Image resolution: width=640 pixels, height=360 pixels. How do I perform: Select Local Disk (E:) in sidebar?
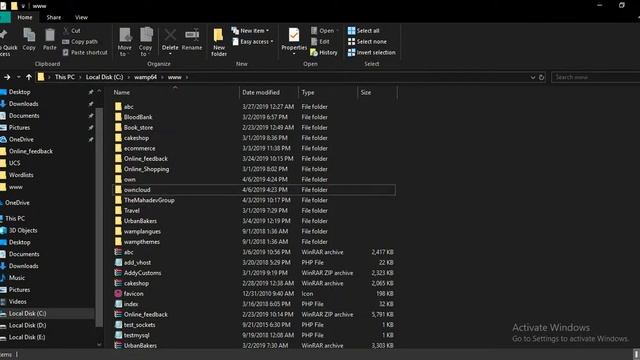(x=27, y=337)
